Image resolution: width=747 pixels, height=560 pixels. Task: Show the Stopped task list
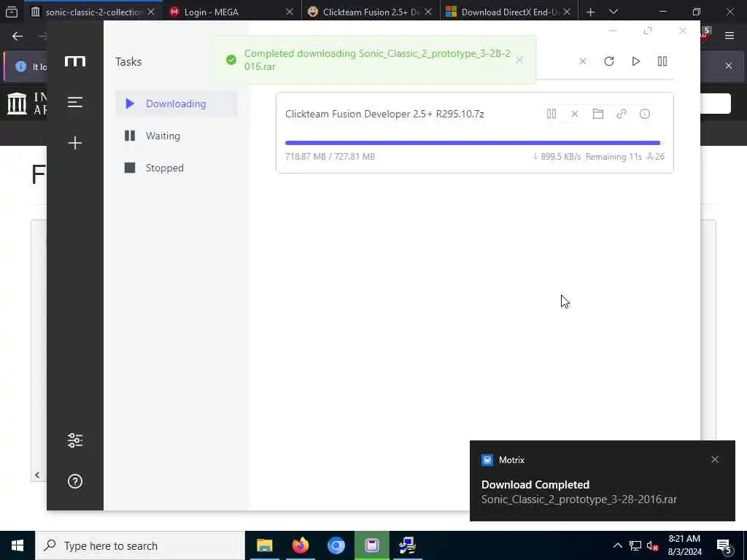tap(177, 168)
